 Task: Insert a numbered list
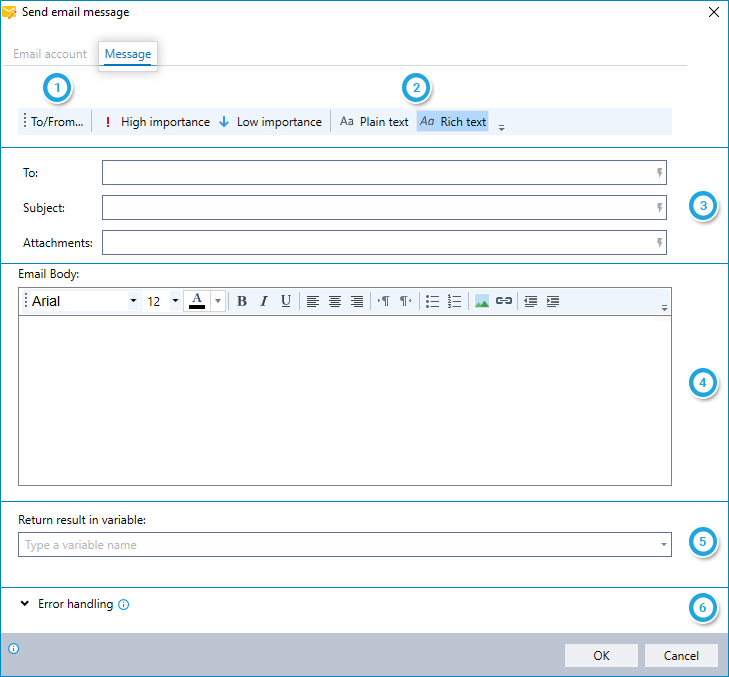(x=455, y=301)
